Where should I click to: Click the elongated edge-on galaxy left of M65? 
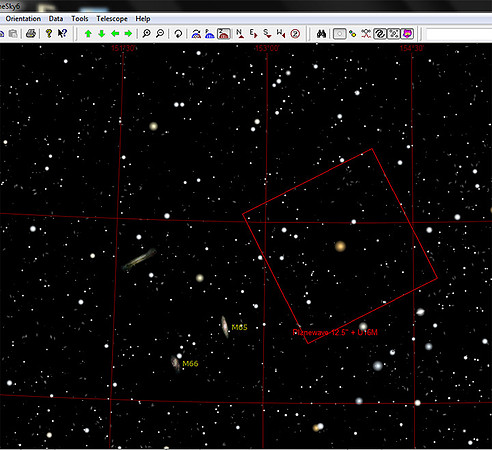point(139,259)
